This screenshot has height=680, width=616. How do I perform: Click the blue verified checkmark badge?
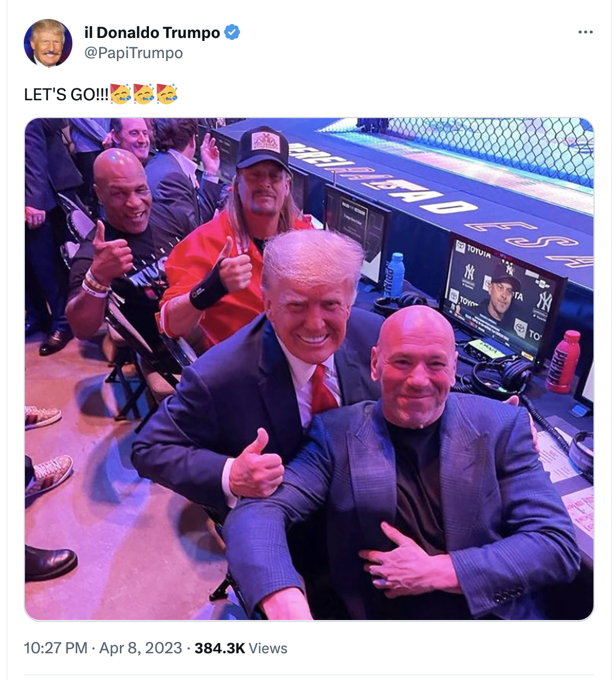[232, 32]
